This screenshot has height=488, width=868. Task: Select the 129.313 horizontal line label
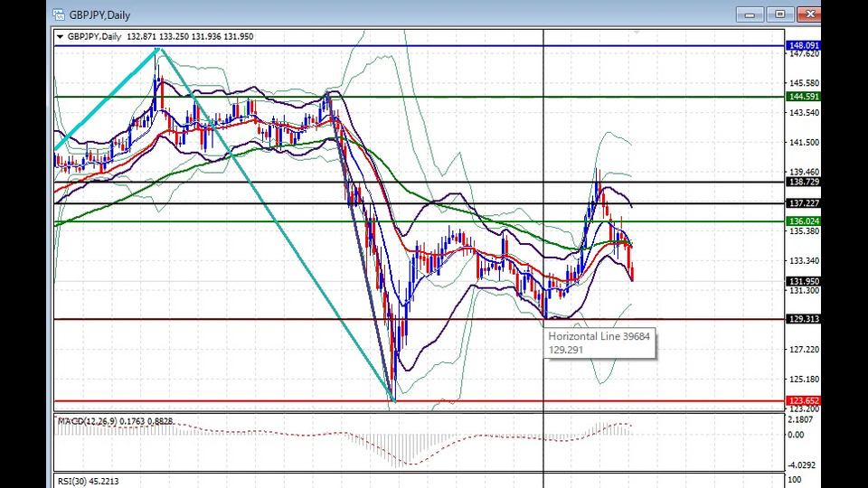point(803,319)
